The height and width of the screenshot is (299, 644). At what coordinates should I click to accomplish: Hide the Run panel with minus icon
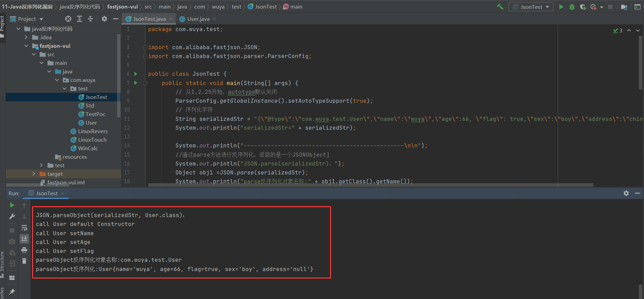pyautogui.click(x=637, y=193)
